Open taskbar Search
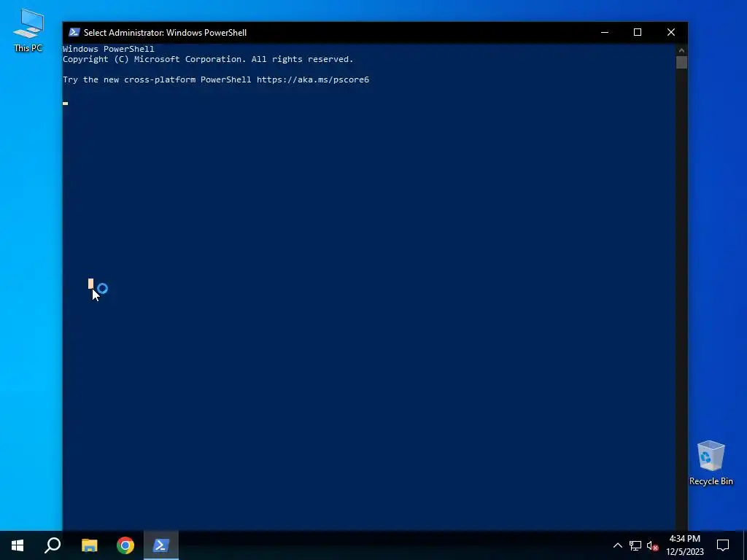The image size is (747, 560). coord(53,545)
